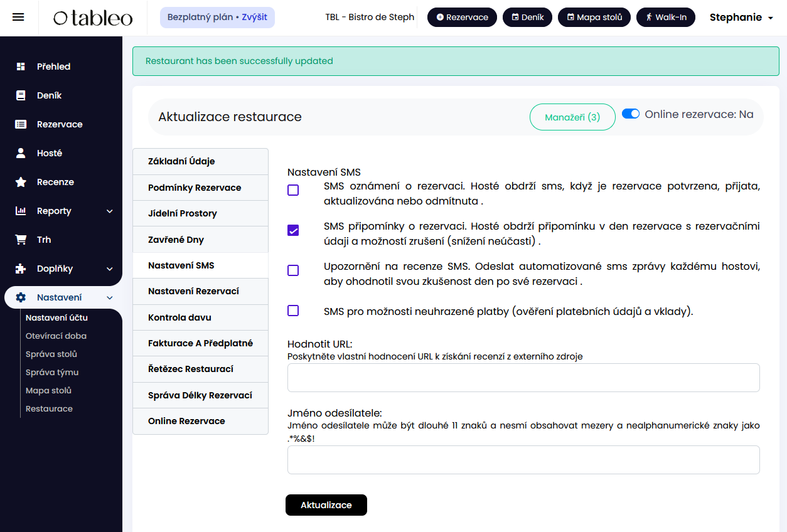Click the Doplňky puzzle piece icon
The image size is (787, 532).
pos(21,269)
